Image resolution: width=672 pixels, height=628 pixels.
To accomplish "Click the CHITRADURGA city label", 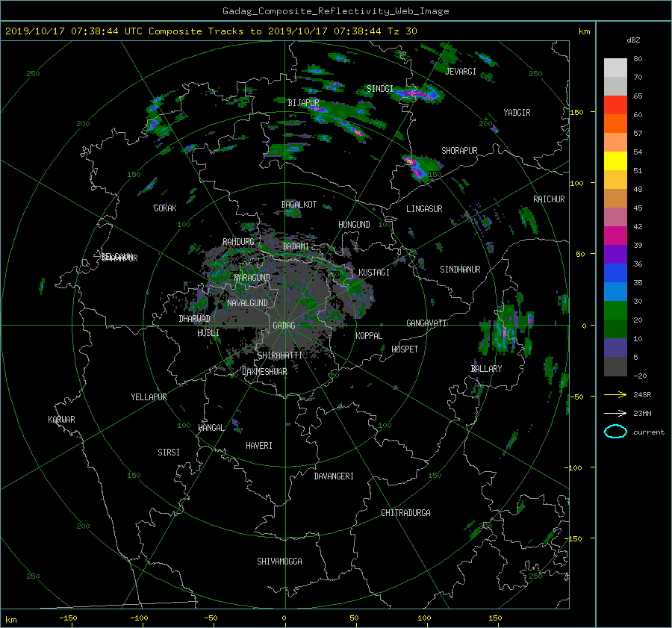I will (405, 513).
